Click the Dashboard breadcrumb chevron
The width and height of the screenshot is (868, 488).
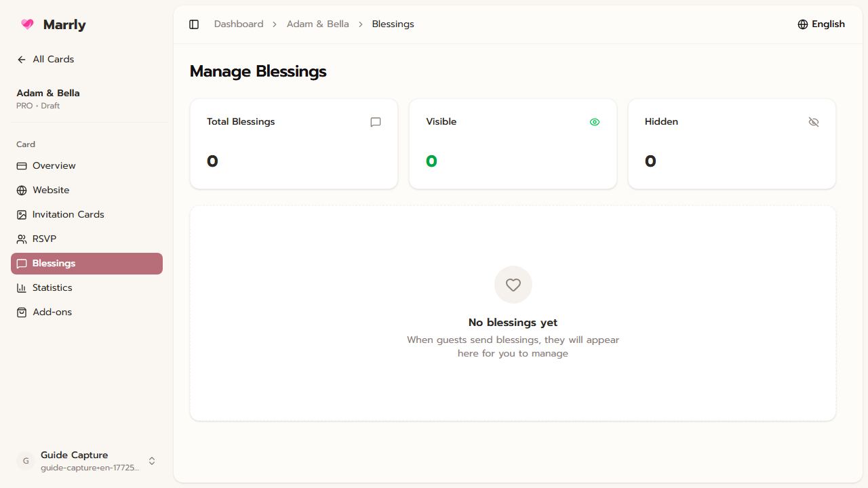274,24
